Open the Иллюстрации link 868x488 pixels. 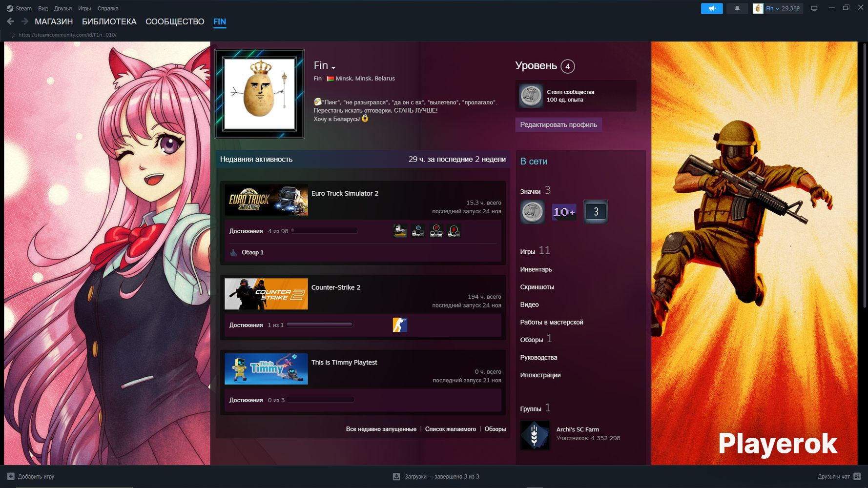point(540,375)
